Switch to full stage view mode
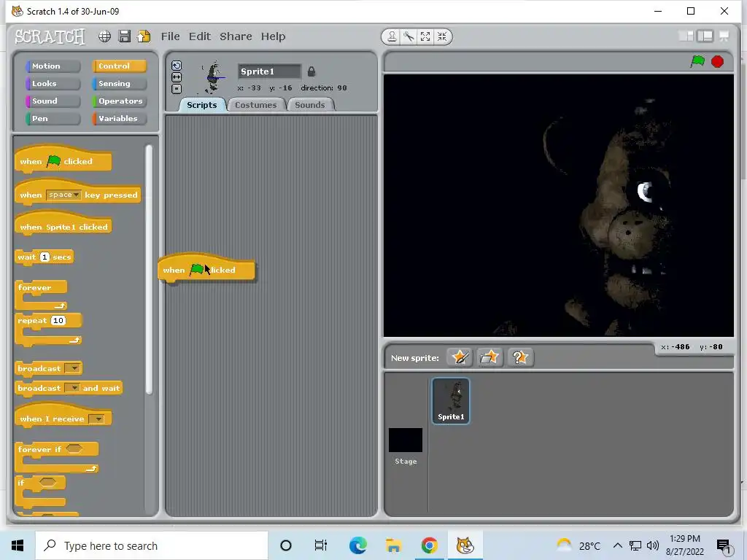Image resolution: width=747 pixels, height=560 pixels. point(705,36)
